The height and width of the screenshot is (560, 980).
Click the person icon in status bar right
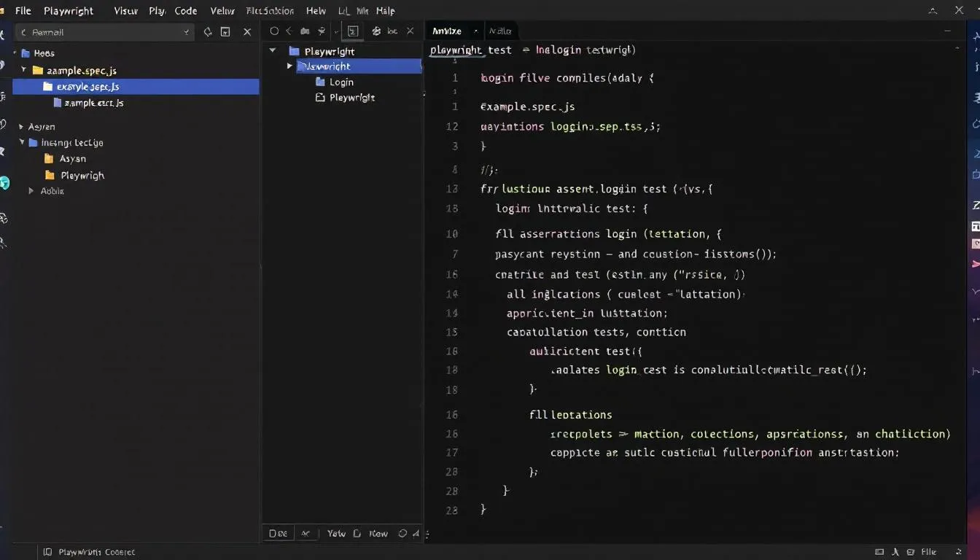pos(897,552)
